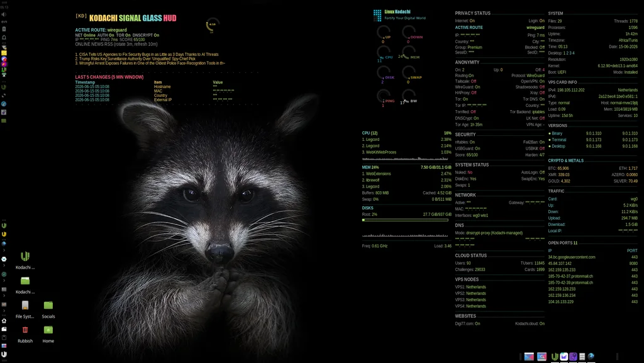Click the Wrongful Arrest Exposes Failures headline
This screenshot has width=644, height=363.
pyautogui.click(x=150, y=64)
